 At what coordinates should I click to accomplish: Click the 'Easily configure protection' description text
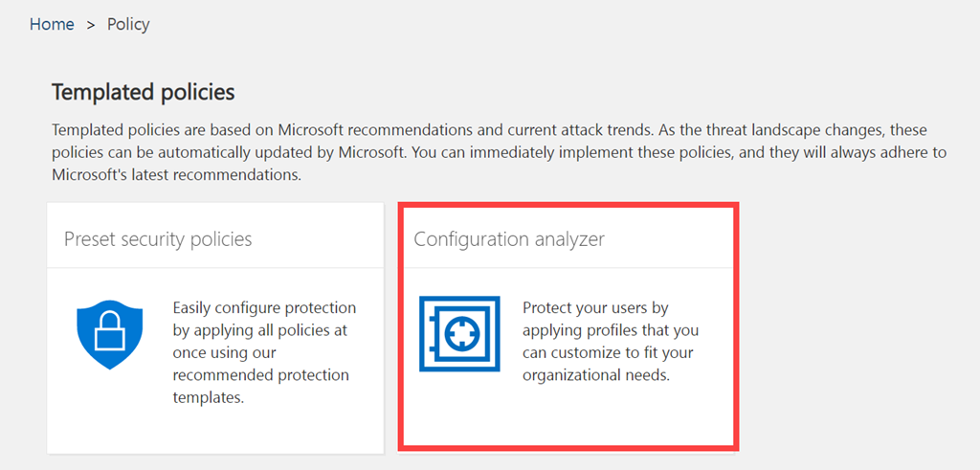click(264, 308)
